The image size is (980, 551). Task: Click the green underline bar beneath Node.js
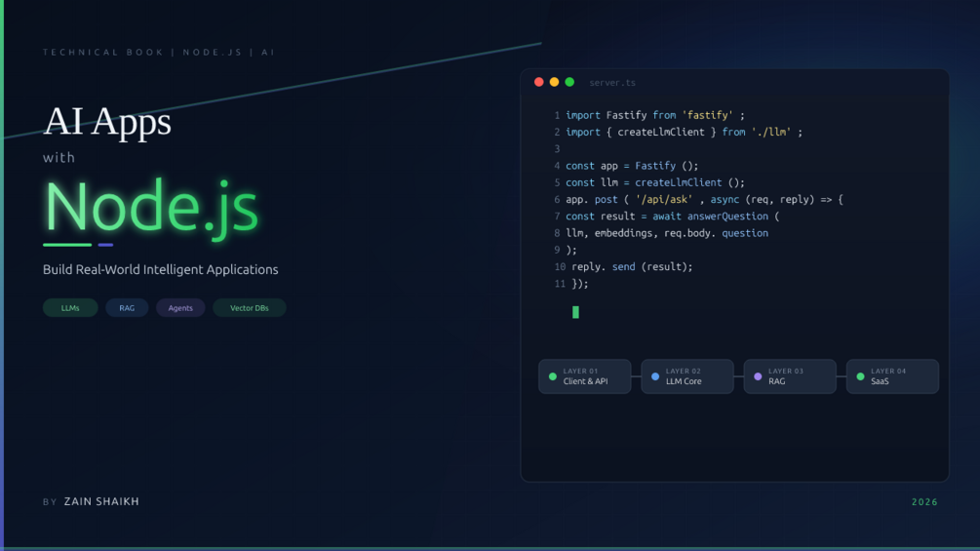67,245
